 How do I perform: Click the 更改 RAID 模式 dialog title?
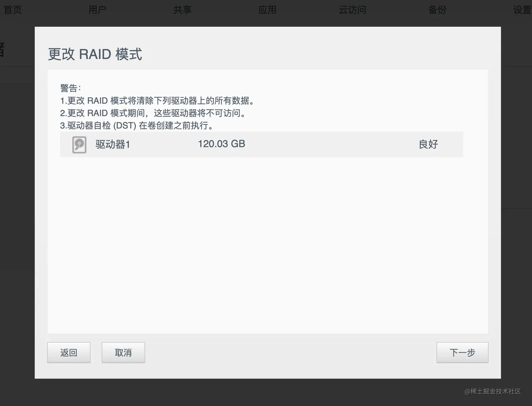click(95, 54)
